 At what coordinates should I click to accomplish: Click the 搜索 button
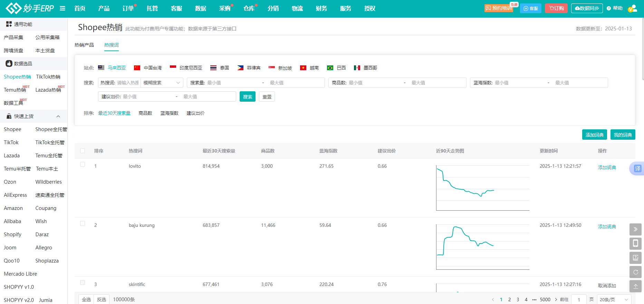tap(248, 96)
